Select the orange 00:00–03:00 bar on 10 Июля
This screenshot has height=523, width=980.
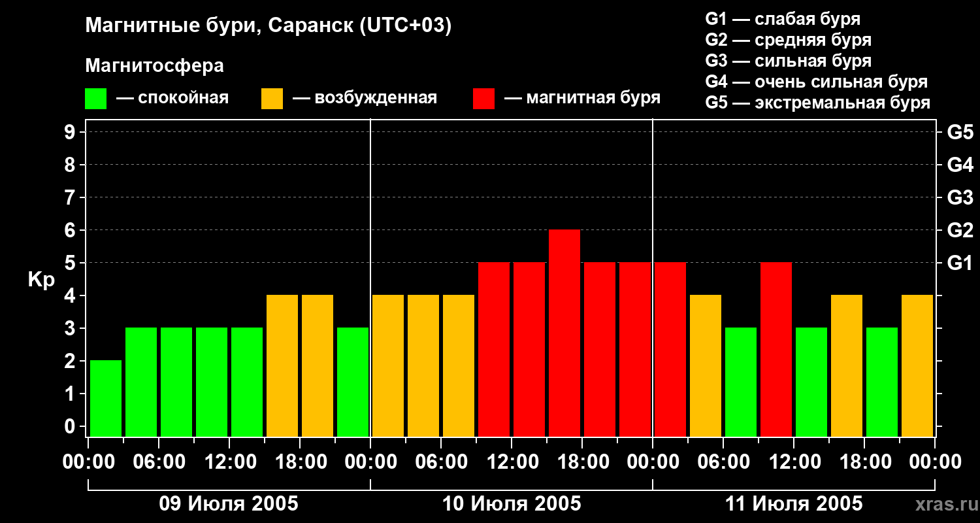click(388, 366)
